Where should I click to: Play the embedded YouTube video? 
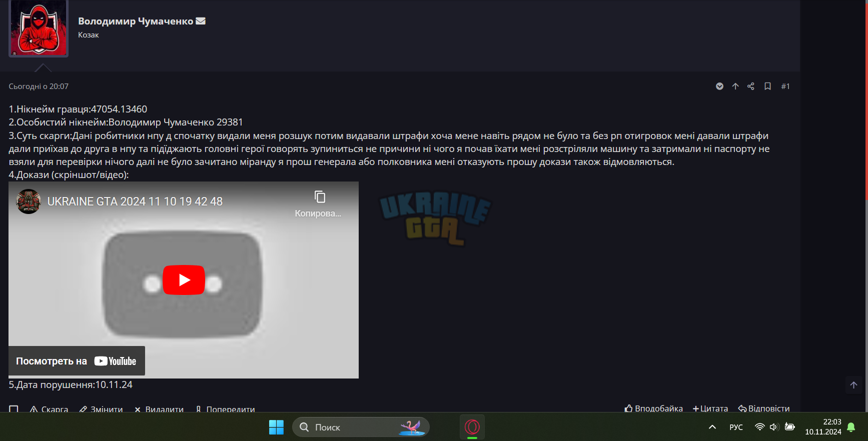184,279
